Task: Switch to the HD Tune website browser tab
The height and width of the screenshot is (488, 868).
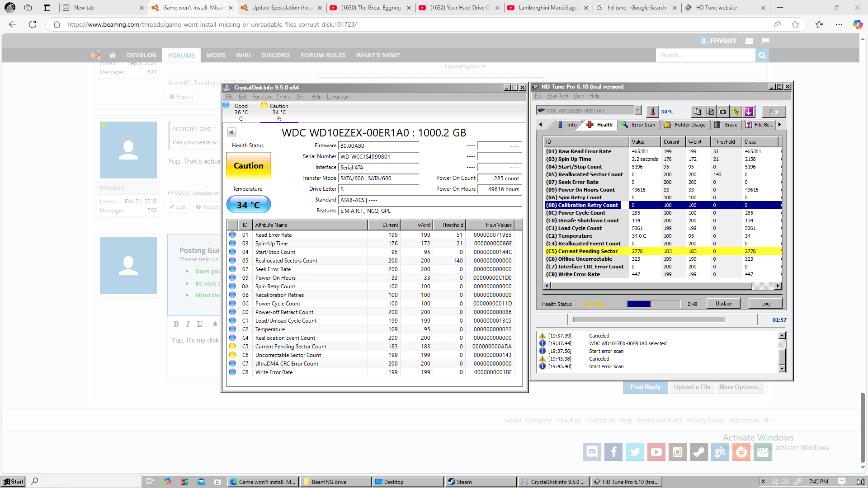Action: pos(726,8)
